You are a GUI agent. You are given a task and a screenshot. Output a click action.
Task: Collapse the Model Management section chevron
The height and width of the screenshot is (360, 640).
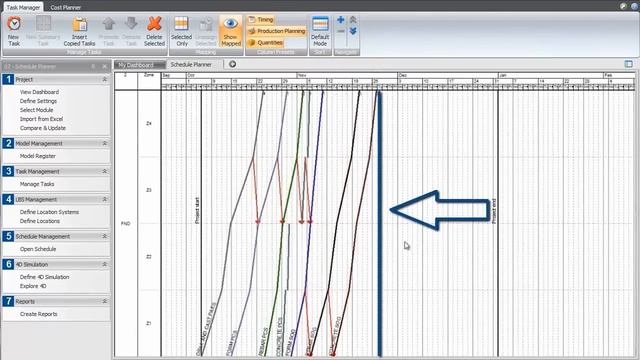(104, 144)
